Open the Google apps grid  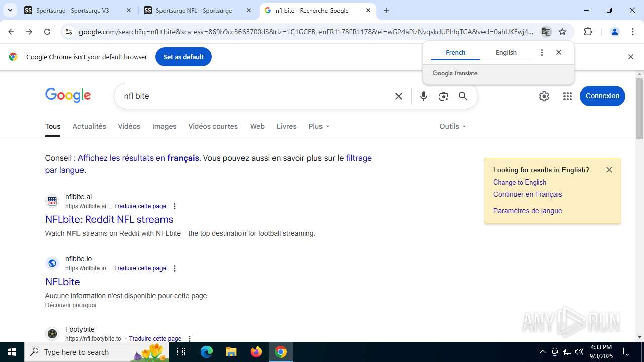[x=568, y=96]
